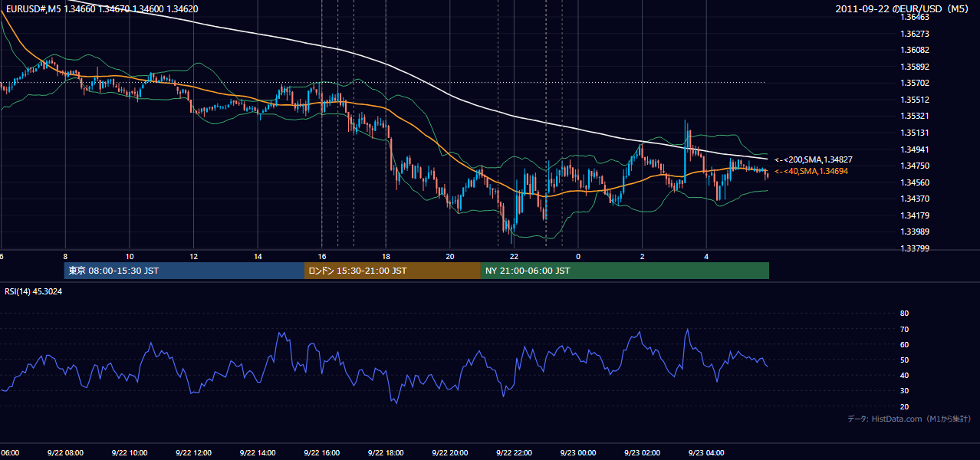The image size is (980, 460).
Task: Select the NY 21:00-06:00 JST session bar
Action: (625, 271)
